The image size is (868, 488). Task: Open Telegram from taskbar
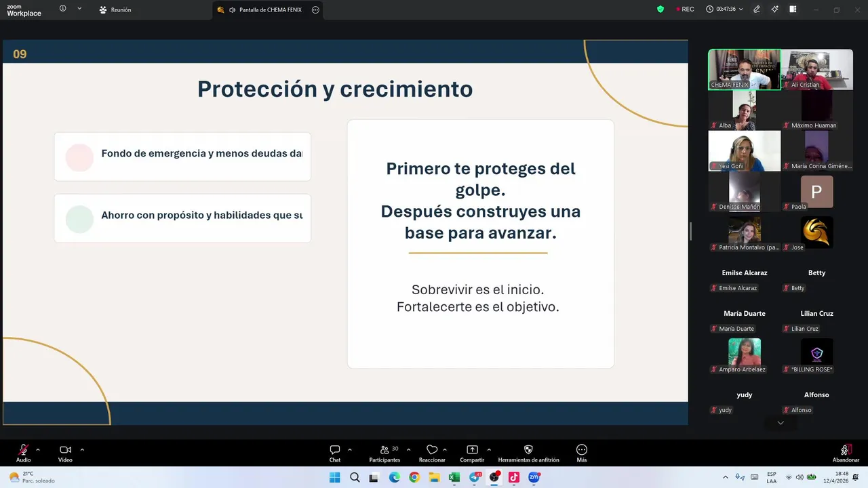(475, 477)
